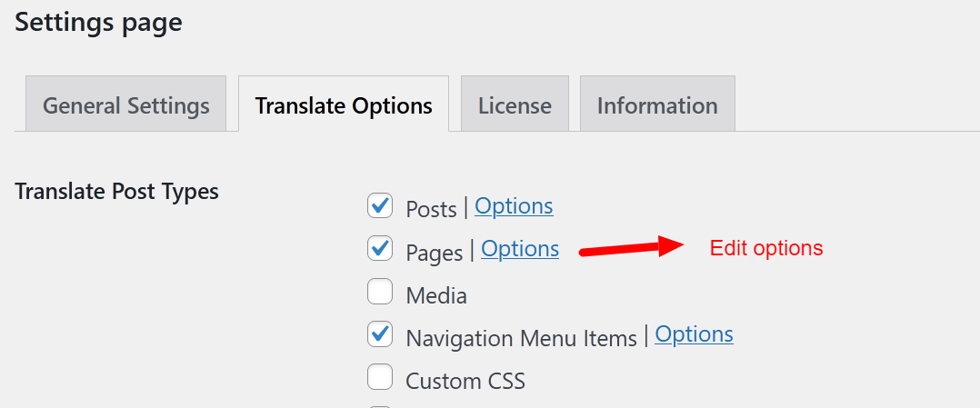Go to the Information tab
The height and width of the screenshot is (408, 980).
click(x=657, y=104)
